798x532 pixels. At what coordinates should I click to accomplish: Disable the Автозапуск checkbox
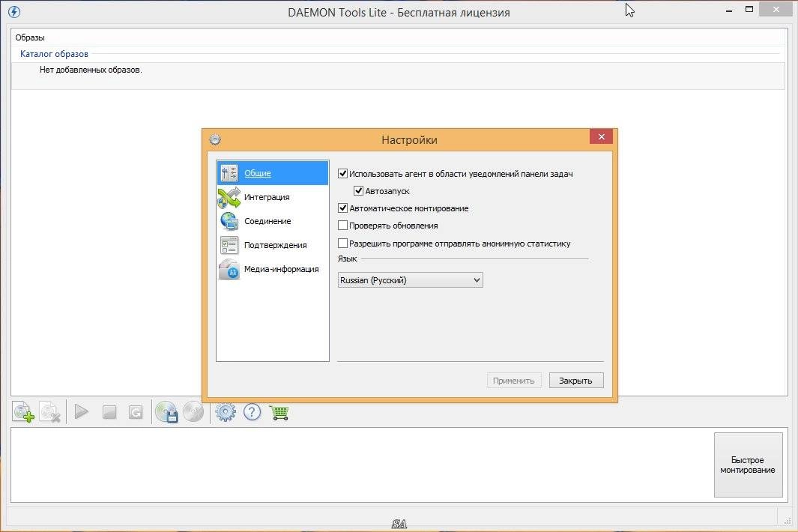[358, 191]
